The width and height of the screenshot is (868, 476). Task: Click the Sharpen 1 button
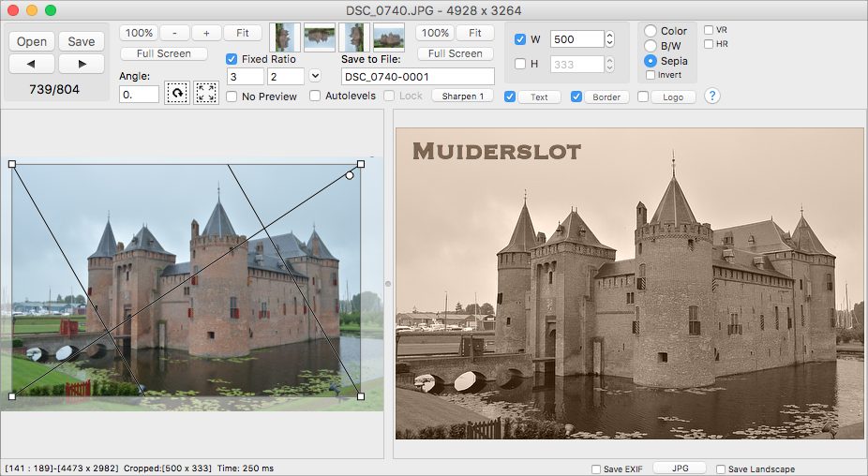point(463,96)
